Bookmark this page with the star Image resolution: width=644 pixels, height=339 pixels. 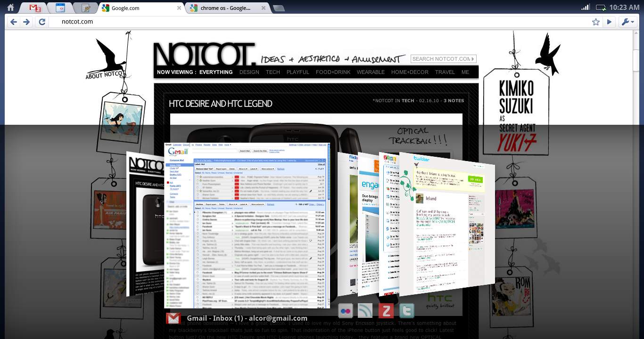pos(596,22)
